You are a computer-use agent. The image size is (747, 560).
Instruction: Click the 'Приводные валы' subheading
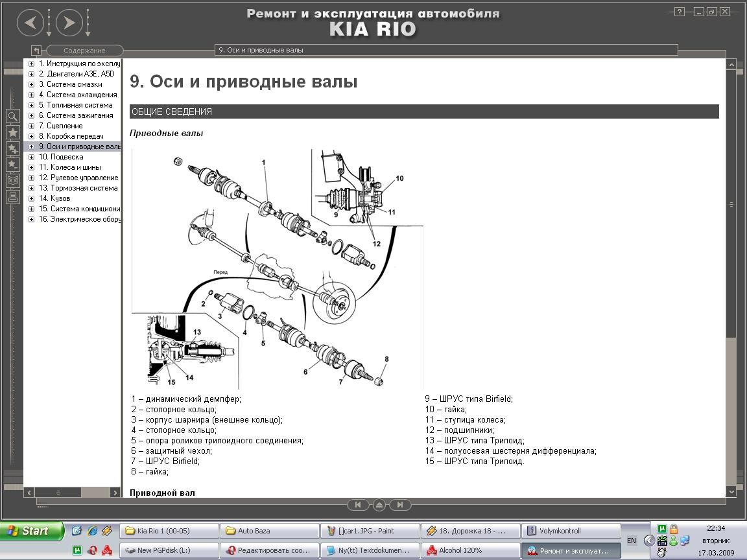point(166,134)
